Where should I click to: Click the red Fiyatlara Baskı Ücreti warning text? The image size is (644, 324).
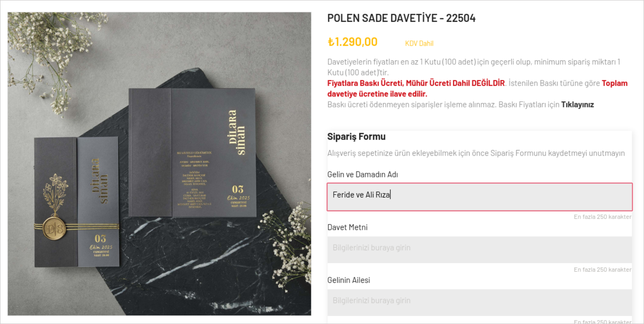coord(416,83)
